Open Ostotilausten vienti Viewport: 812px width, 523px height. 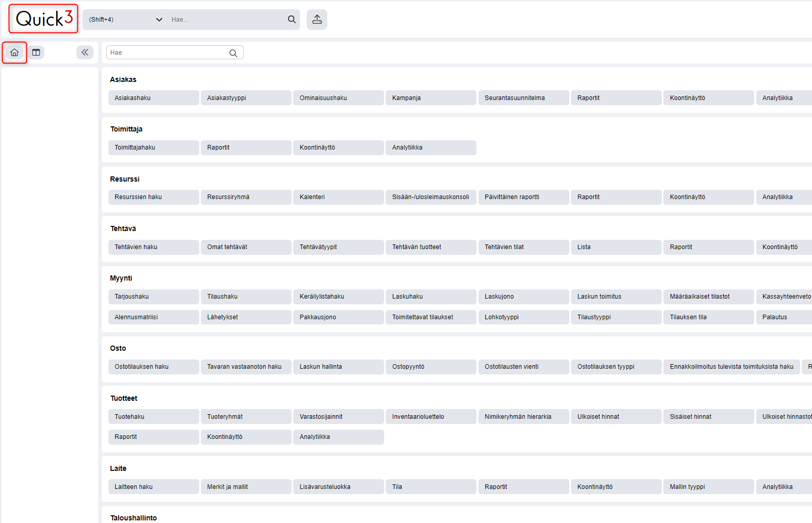pyautogui.click(x=524, y=367)
